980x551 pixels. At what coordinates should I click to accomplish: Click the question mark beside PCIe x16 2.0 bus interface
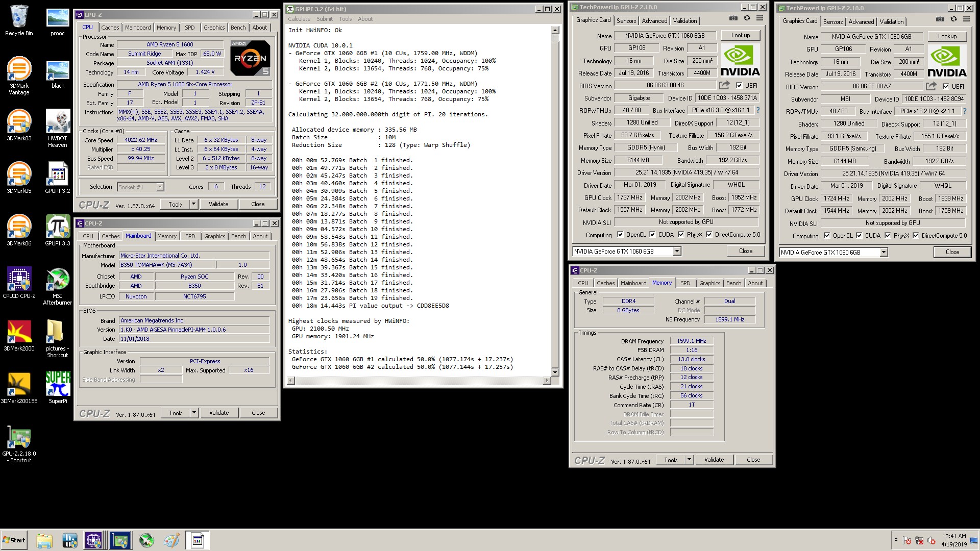(x=964, y=111)
